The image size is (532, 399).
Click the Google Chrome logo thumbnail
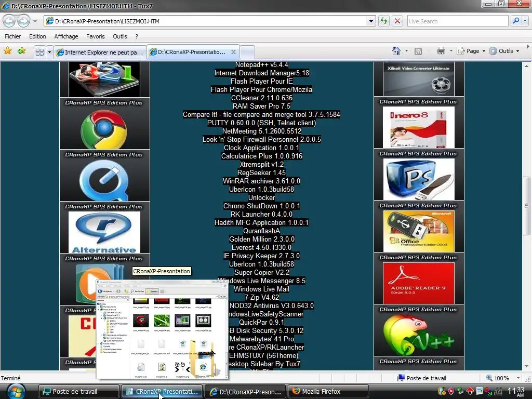[104, 129]
